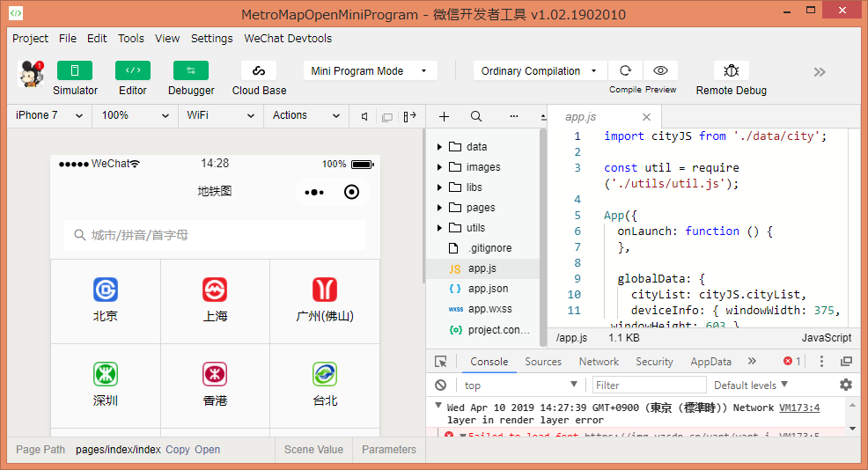Open the file tree more options icon
868x470 pixels.
[514, 116]
